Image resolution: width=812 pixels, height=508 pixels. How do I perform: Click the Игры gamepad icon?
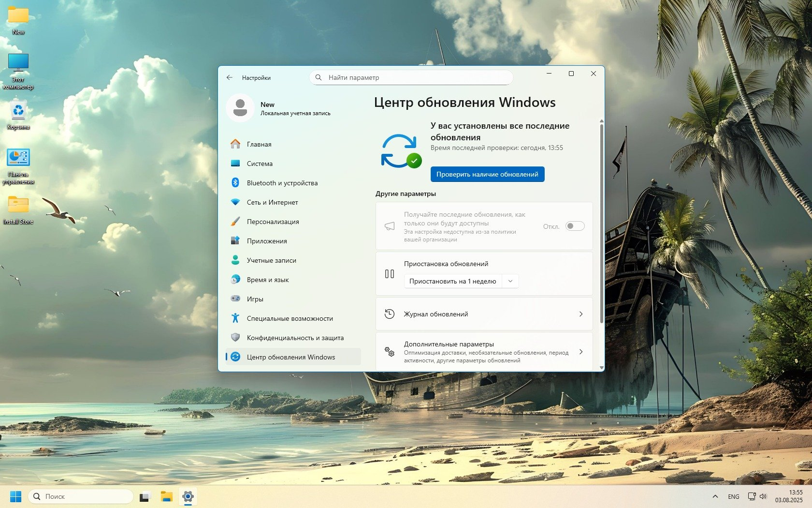(235, 299)
